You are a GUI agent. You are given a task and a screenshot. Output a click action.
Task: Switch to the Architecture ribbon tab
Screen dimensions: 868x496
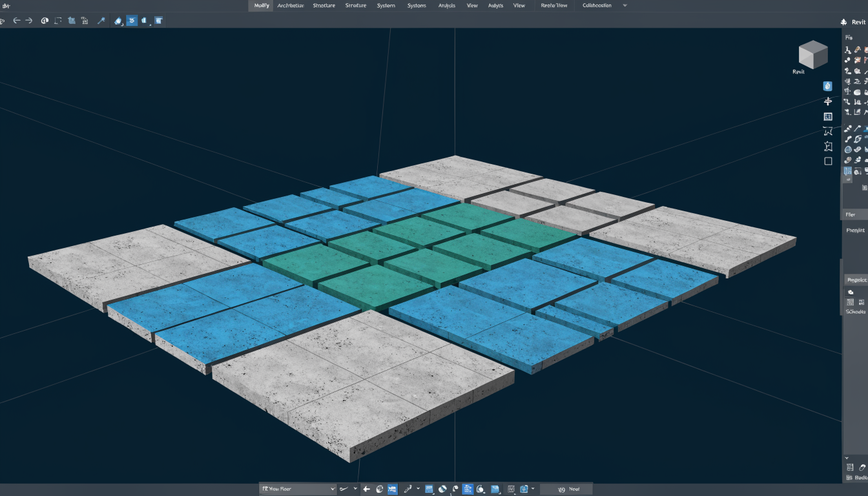click(290, 5)
